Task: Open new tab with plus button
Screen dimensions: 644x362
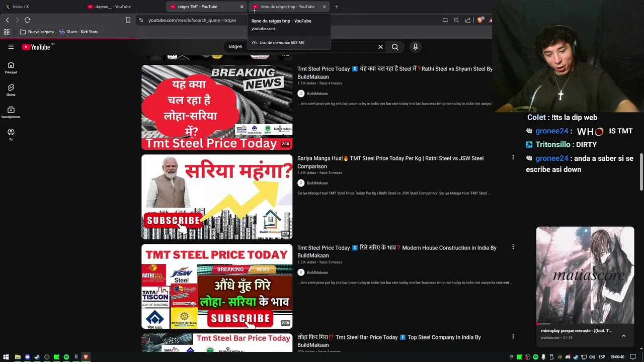Action: point(337,7)
